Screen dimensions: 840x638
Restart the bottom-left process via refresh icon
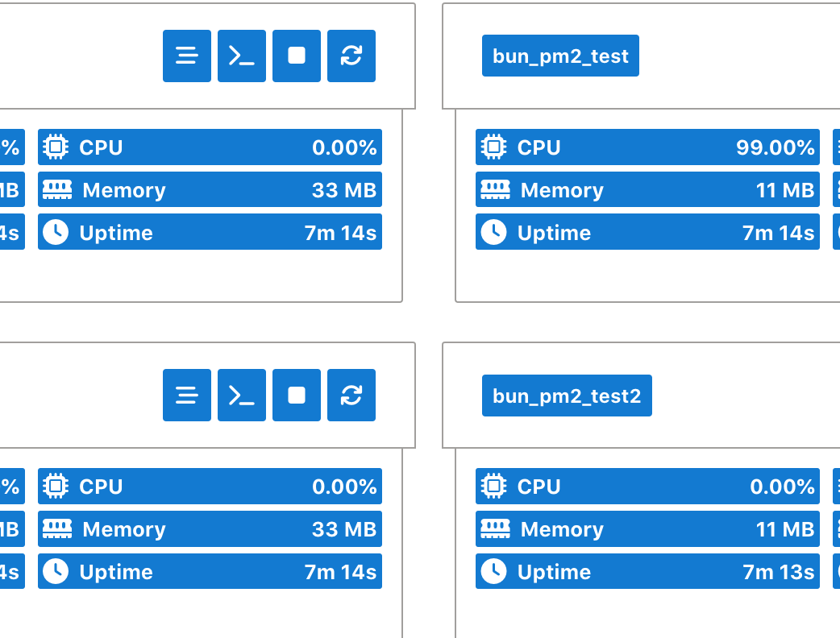pyautogui.click(x=351, y=395)
